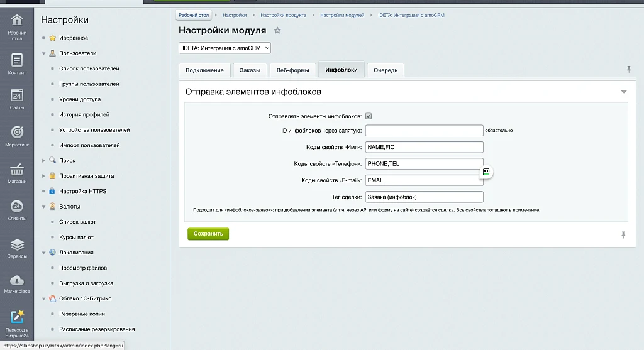The height and width of the screenshot is (350, 644).
Task: Open the Сервисы sidebar section
Action: click(x=17, y=248)
